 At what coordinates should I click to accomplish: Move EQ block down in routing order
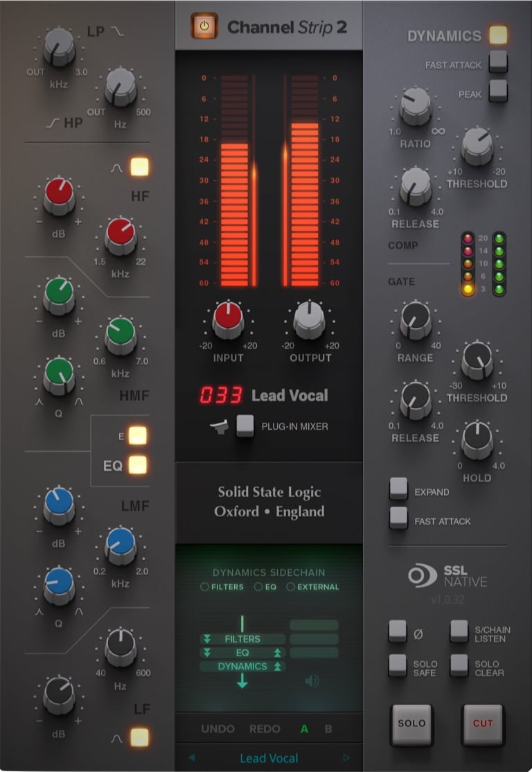tap(207, 652)
